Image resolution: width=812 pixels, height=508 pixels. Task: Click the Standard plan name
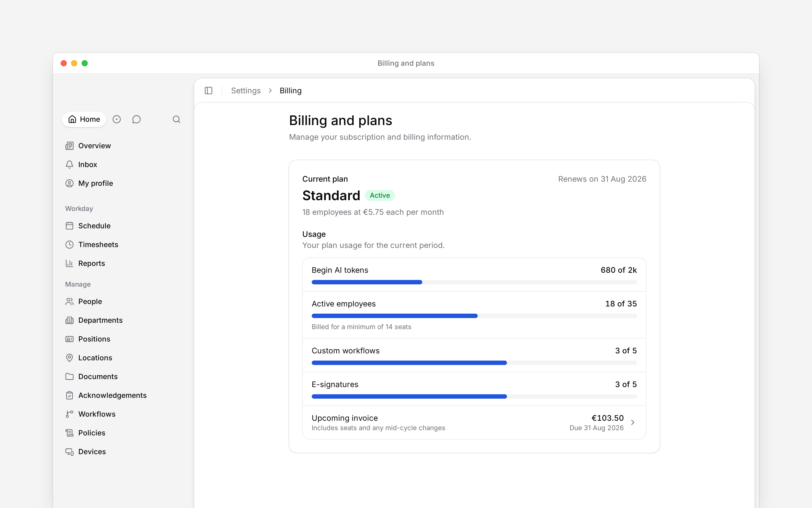[x=331, y=195]
